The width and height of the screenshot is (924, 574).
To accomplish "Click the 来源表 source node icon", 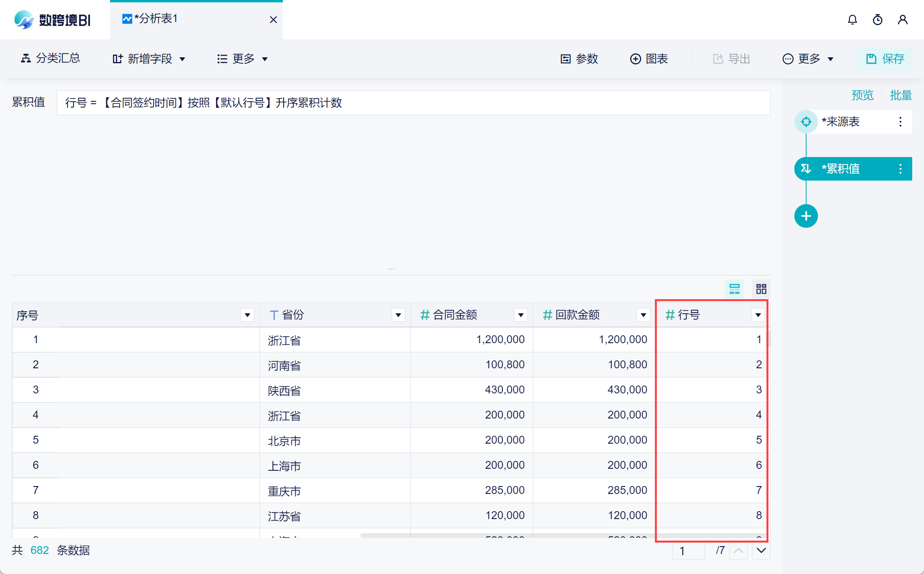I will coord(806,122).
